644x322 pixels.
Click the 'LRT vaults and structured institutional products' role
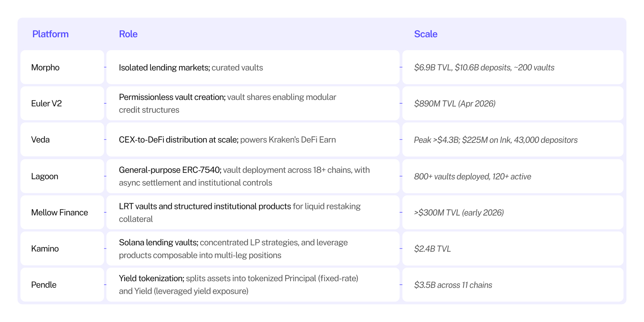coord(205,206)
